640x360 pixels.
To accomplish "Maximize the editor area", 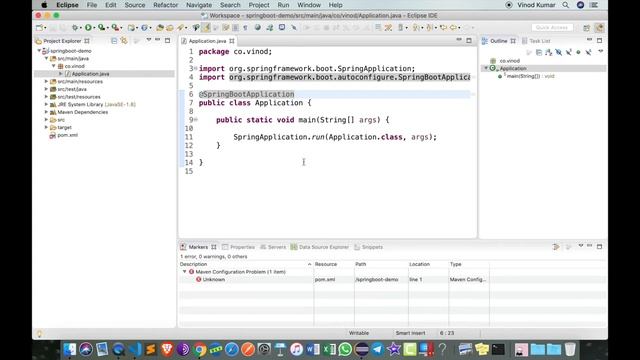I will click(469, 40).
